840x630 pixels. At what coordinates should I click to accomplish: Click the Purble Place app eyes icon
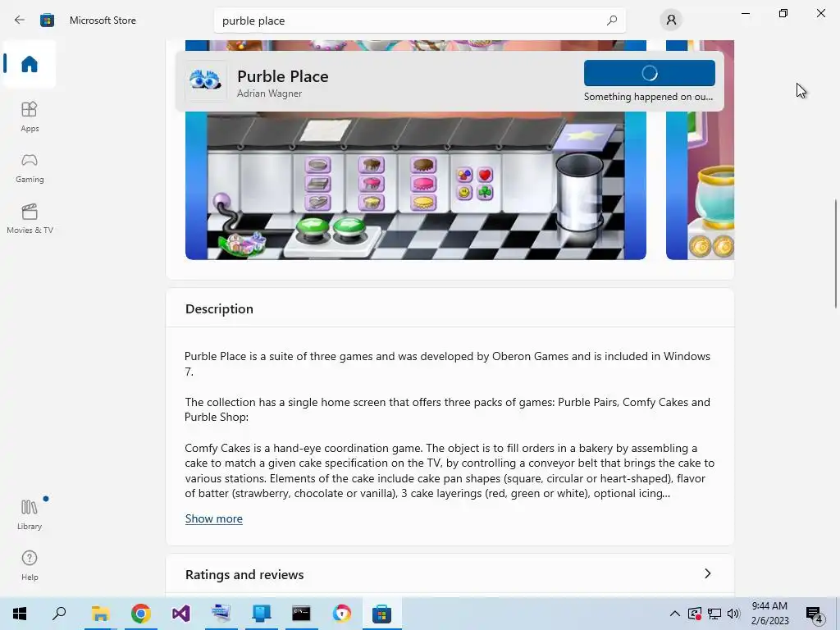pyautogui.click(x=205, y=81)
